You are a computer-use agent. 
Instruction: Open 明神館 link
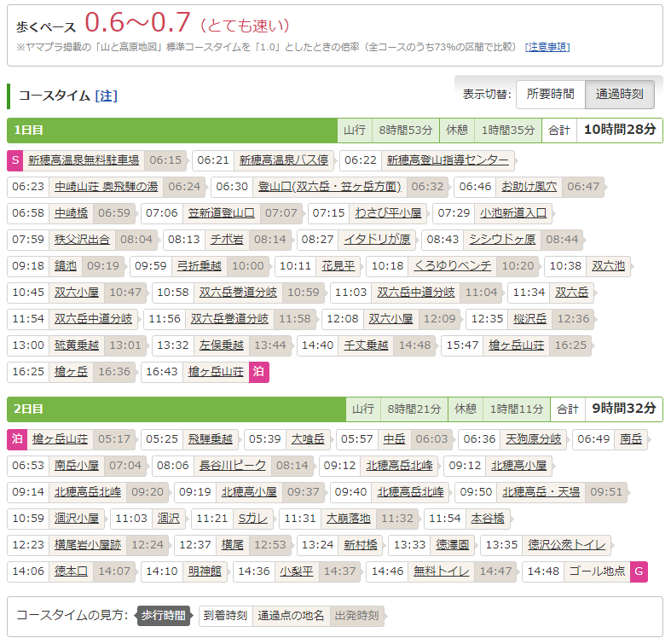(205, 571)
